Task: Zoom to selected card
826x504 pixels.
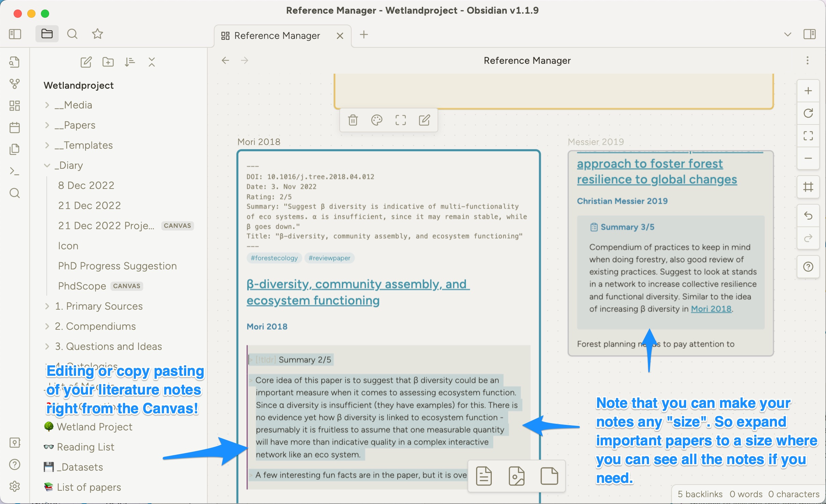Action: pyautogui.click(x=401, y=120)
